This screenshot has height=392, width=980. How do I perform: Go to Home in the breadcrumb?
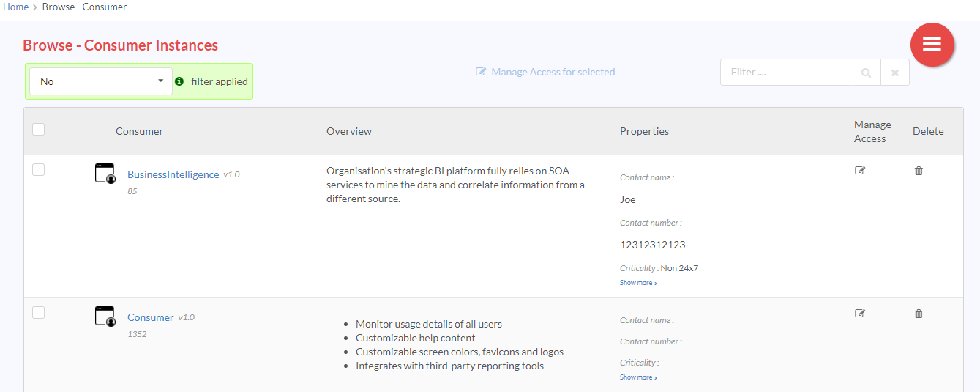[x=16, y=7]
